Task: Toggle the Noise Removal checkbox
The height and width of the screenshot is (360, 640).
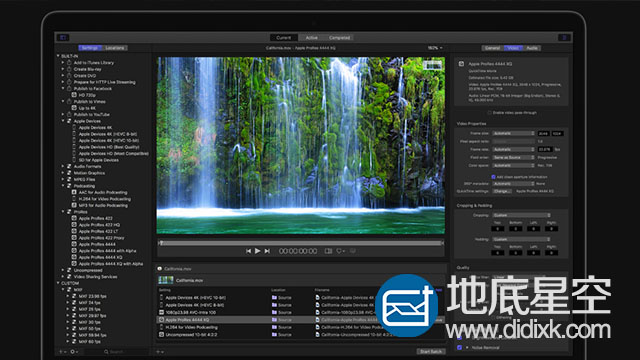Action: point(460,347)
